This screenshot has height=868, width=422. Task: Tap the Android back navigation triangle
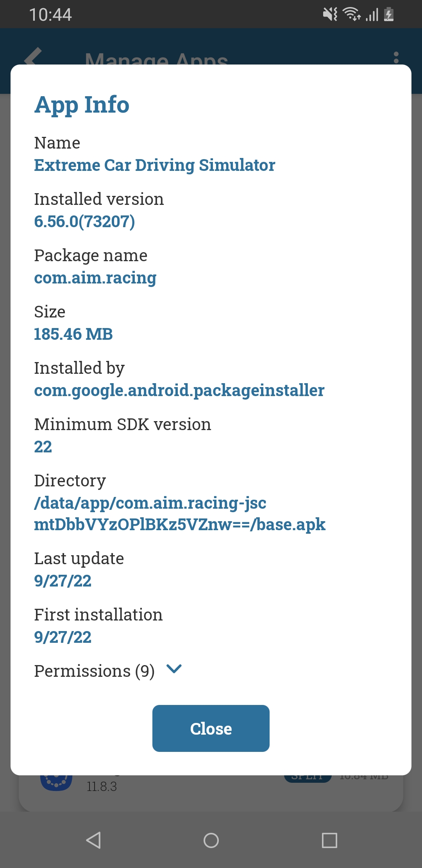[x=93, y=840]
